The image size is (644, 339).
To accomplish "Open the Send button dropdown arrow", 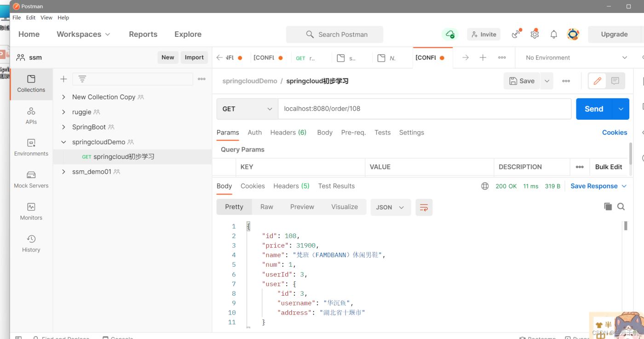I will [621, 109].
